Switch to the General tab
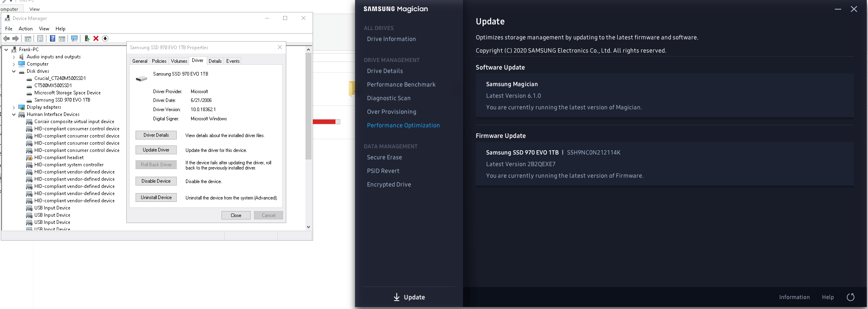The height and width of the screenshot is (309, 868). point(140,61)
